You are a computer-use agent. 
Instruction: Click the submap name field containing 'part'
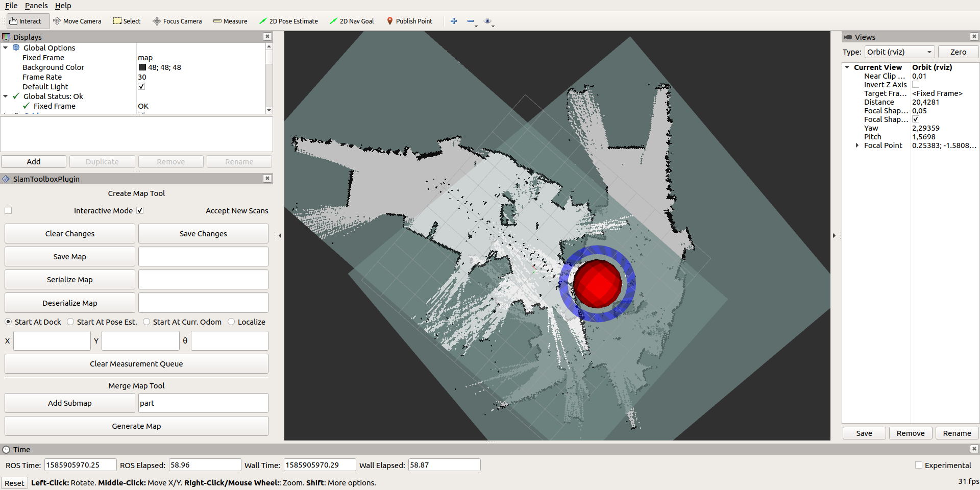[203, 403]
